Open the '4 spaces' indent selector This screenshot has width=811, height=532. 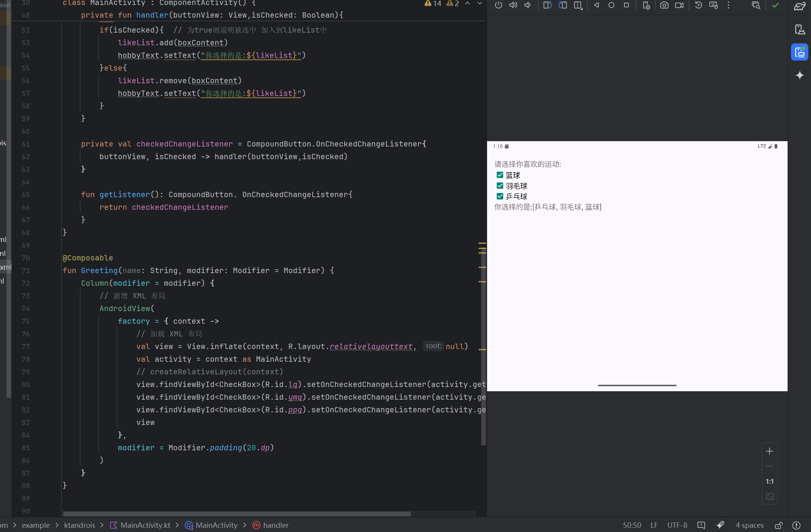click(x=749, y=525)
